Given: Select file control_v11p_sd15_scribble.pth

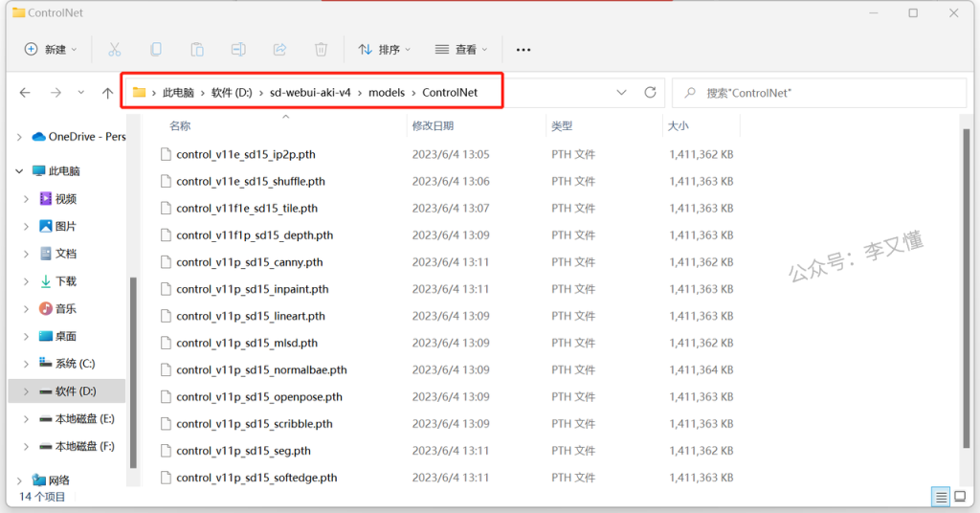Looking at the screenshot, I should click(255, 423).
